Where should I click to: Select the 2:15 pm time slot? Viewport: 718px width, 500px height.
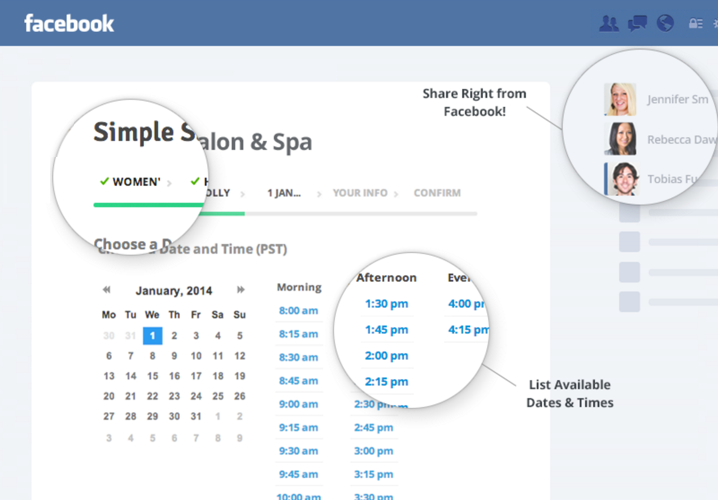(x=386, y=382)
